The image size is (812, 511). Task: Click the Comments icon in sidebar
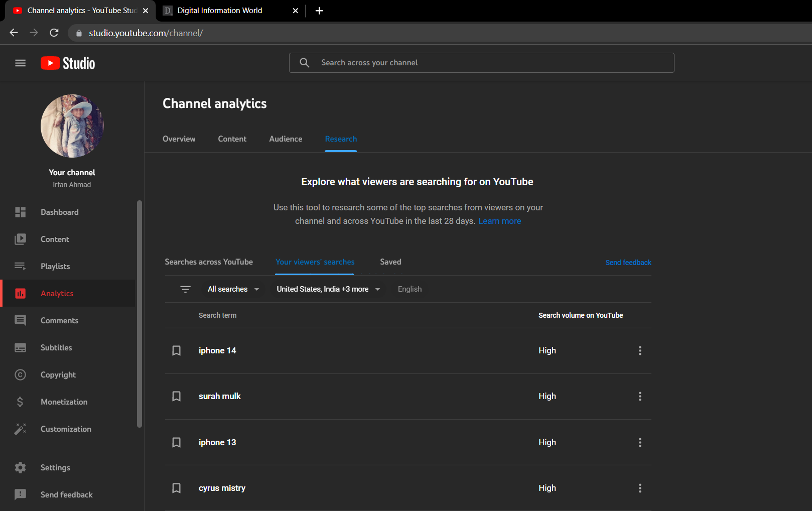(x=20, y=321)
